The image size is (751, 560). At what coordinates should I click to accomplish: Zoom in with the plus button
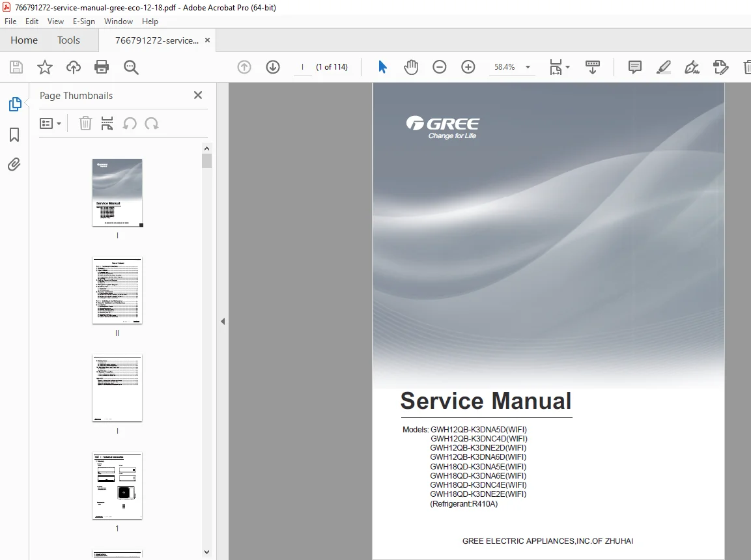click(468, 67)
